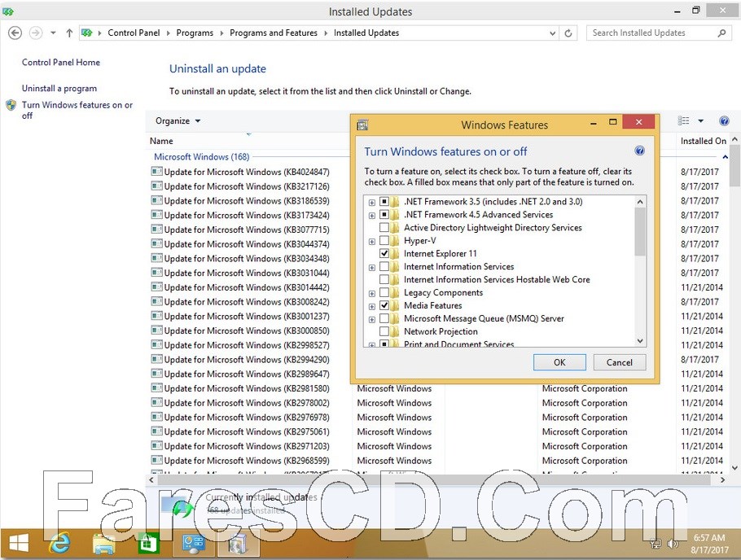Open the Start button
741x560 pixels.
(x=19, y=544)
